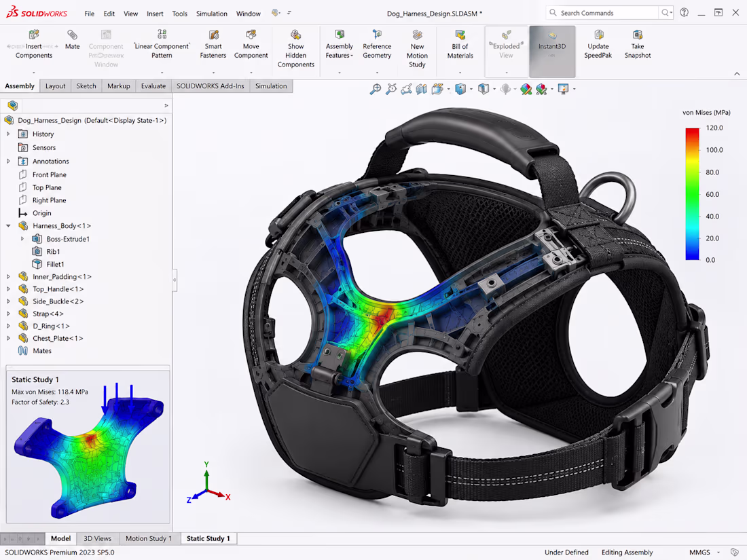Open the File menu

[x=90, y=14]
